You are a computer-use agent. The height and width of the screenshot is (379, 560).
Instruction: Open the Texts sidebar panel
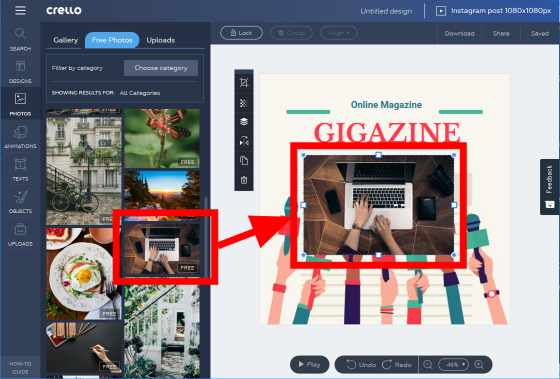(x=20, y=170)
